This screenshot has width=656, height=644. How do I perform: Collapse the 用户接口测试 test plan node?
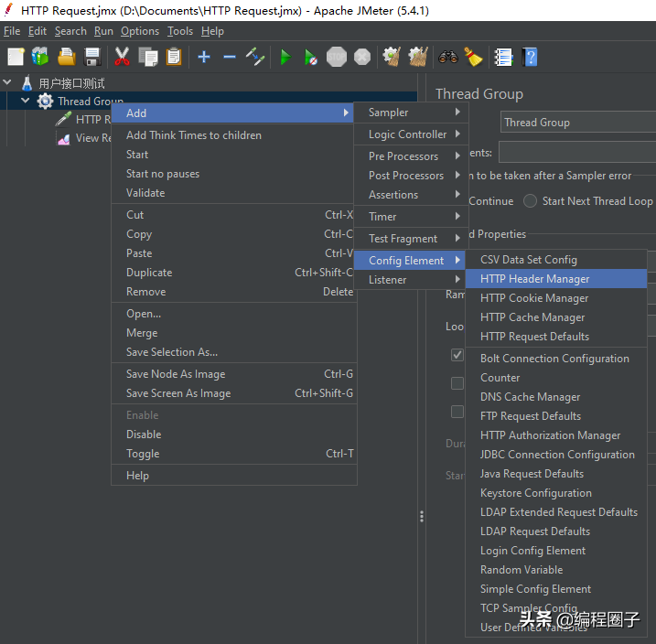click(x=7, y=82)
